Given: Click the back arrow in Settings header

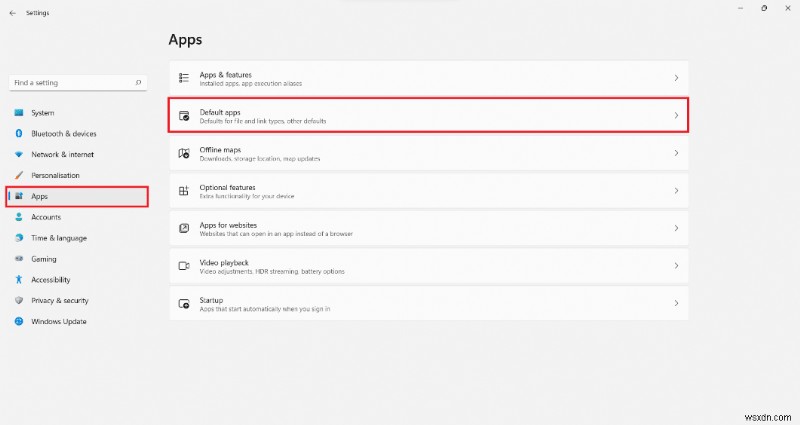Looking at the screenshot, I should coord(12,13).
